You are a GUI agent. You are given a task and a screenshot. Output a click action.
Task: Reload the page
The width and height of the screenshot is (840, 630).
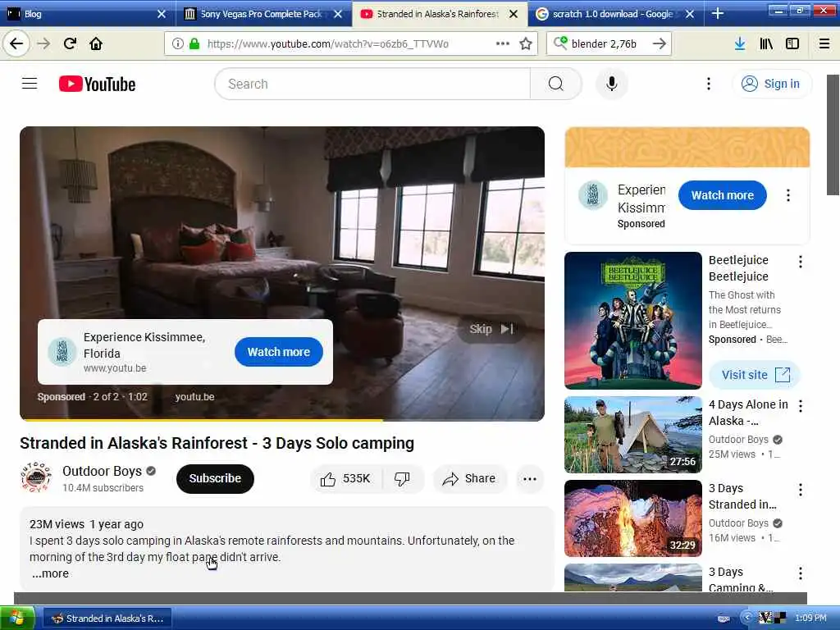tap(70, 43)
